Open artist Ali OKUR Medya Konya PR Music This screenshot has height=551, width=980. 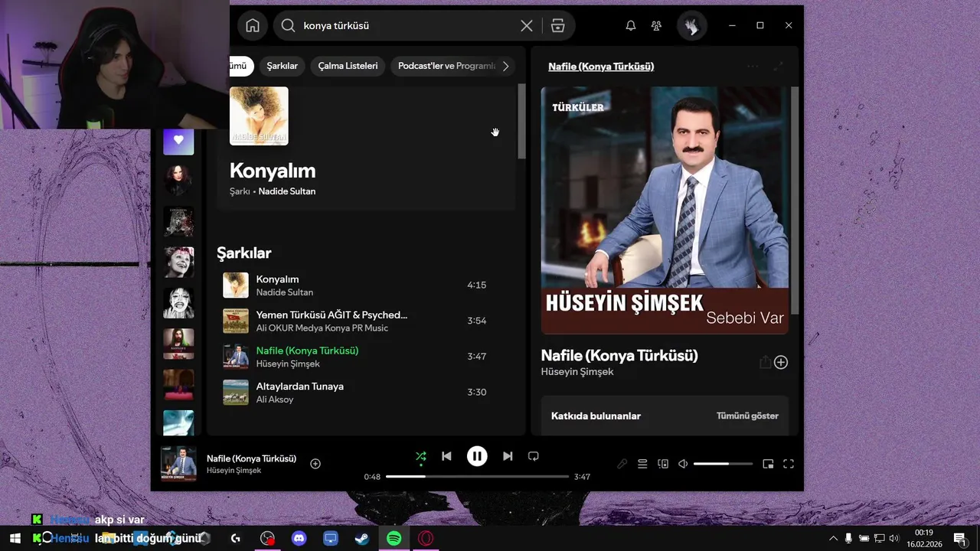322,328
